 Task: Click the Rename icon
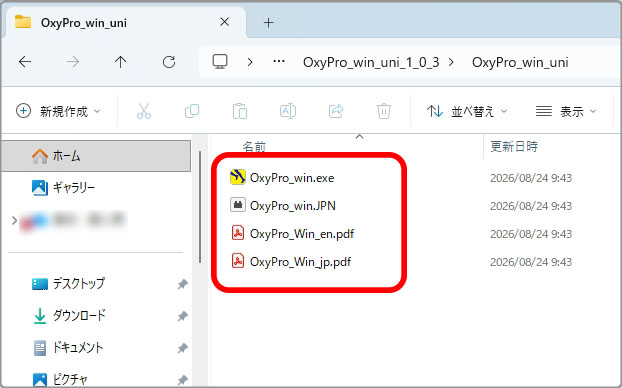[288, 111]
